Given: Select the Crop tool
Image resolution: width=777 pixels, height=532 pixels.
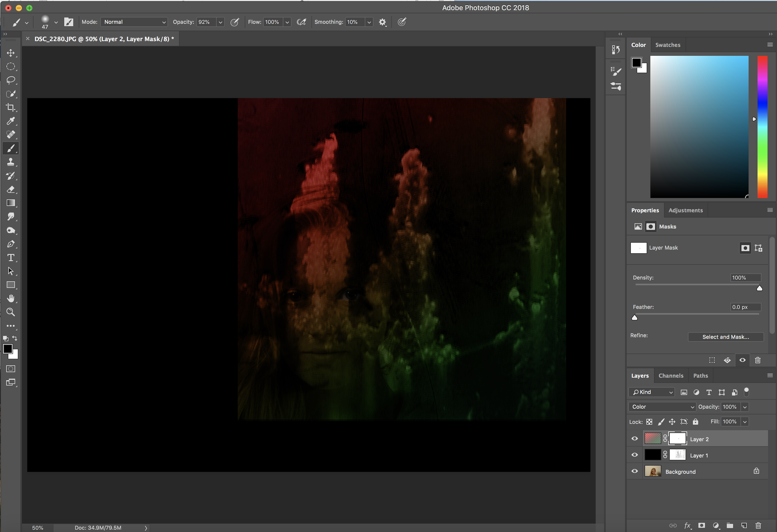Looking at the screenshot, I should [x=11, y=107].
